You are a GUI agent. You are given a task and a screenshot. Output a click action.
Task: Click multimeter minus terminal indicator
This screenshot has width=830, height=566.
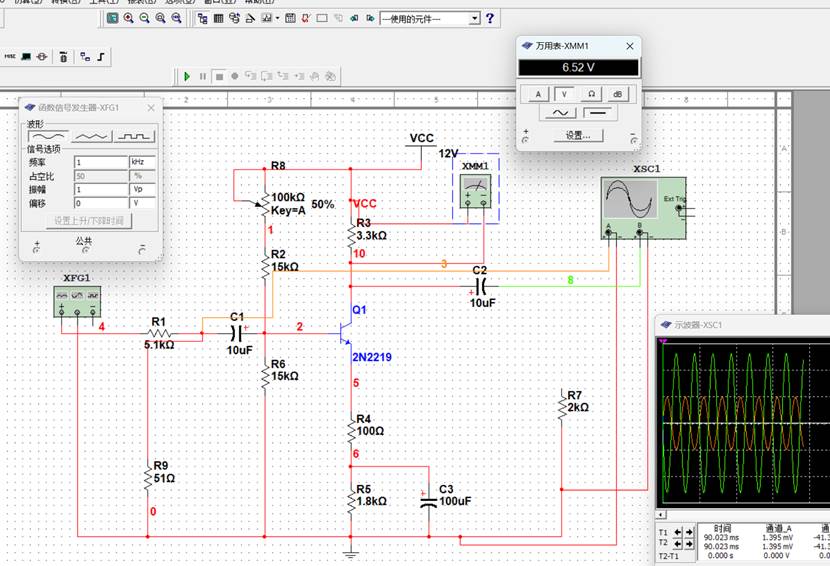coord(633,140)
